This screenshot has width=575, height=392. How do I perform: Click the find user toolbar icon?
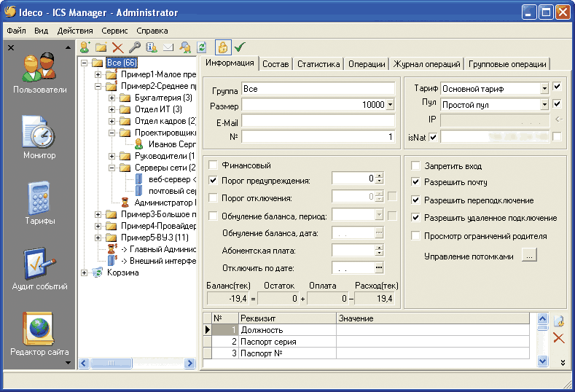click(185, 47)
